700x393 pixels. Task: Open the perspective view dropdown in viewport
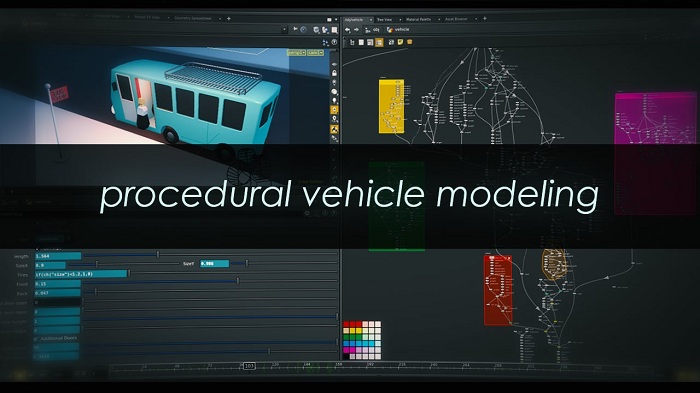tap(296, 53)
